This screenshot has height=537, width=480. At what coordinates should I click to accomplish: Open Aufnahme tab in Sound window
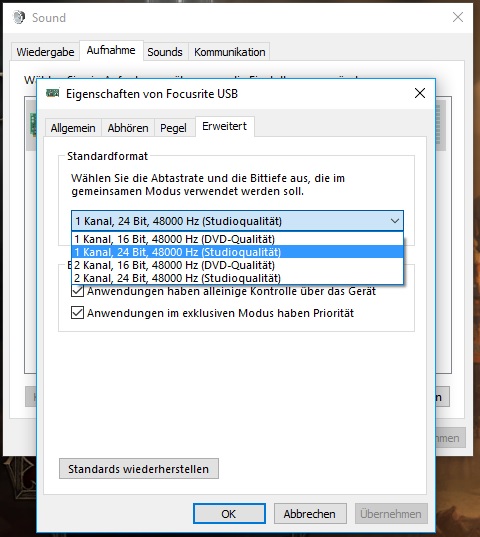click(x=111, y=50)
